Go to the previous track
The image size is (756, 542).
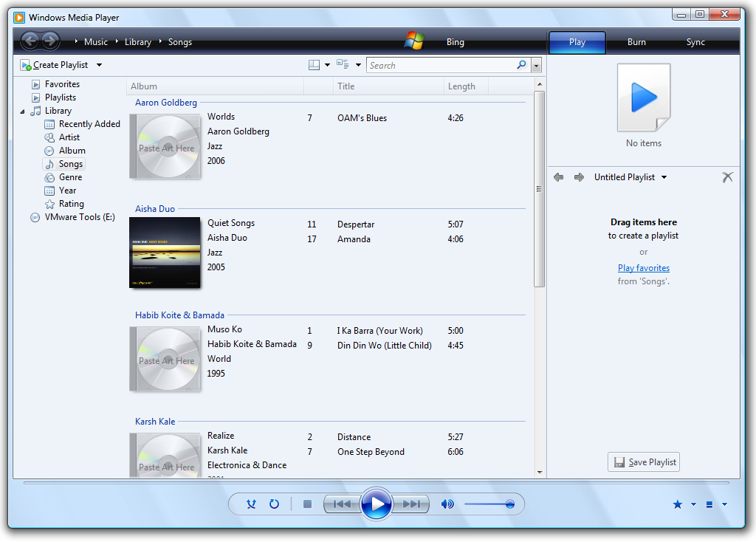tap(342, 504)
